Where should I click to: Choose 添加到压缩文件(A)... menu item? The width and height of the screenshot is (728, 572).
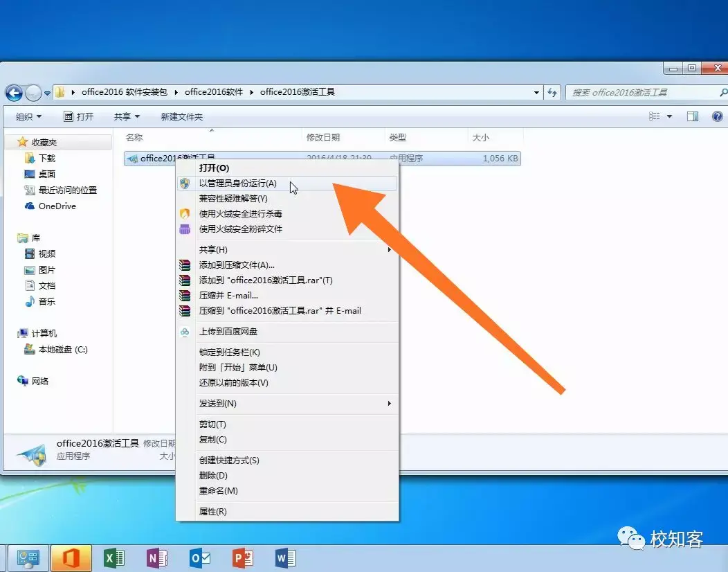[x=287, y=265]
